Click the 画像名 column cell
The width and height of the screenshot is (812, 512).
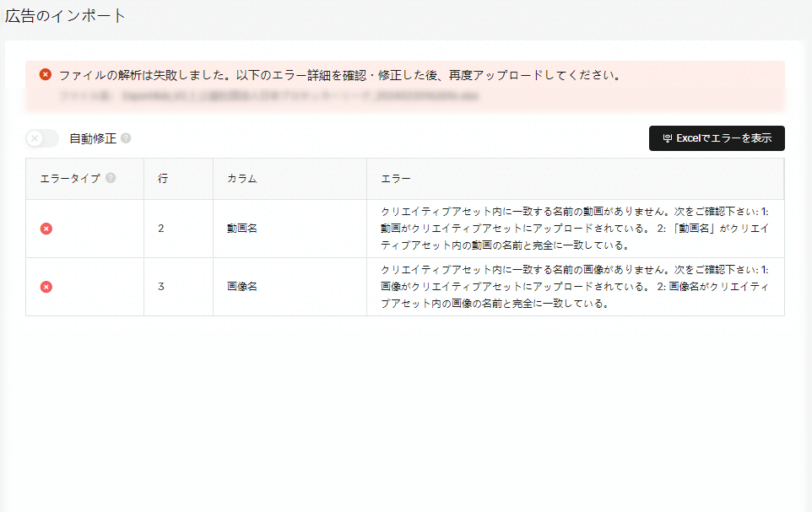pos(241,287)
